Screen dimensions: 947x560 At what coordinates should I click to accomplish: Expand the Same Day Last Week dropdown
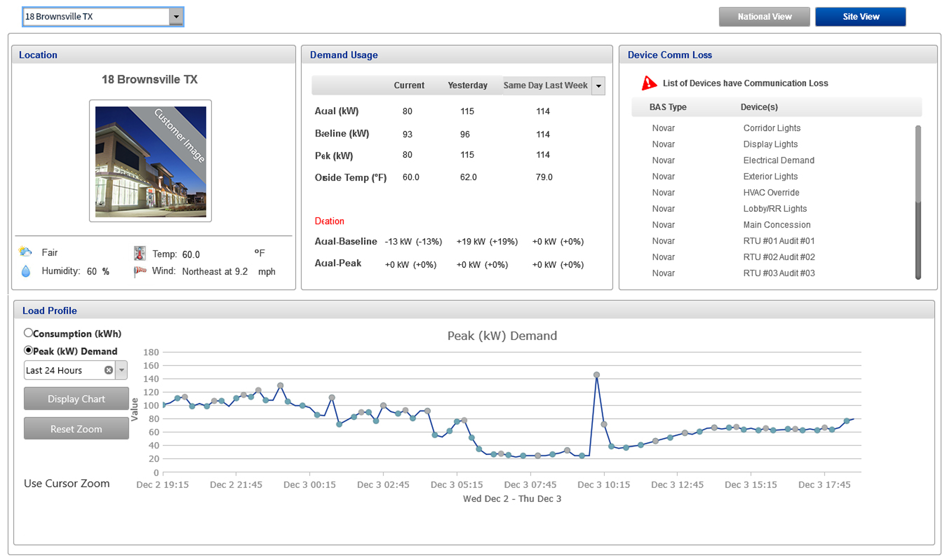[599, 86]
